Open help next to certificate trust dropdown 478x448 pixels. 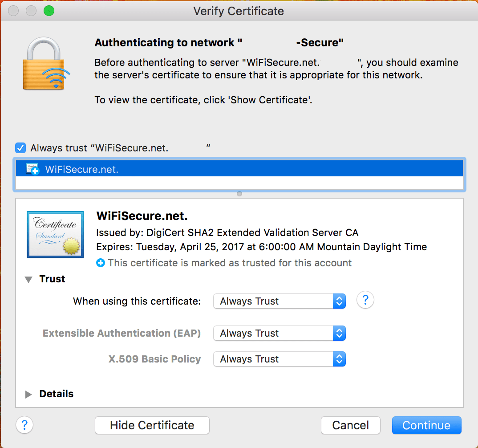(365, 300)
